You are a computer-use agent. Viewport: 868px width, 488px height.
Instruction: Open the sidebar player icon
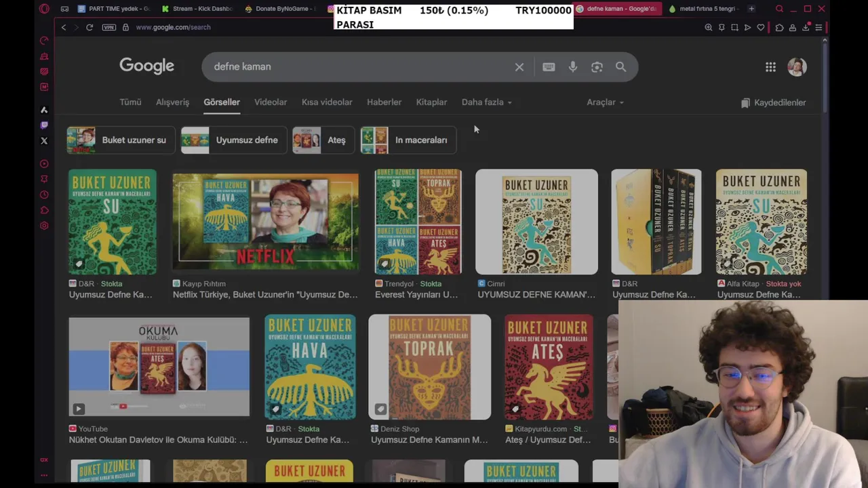(44, 163)
